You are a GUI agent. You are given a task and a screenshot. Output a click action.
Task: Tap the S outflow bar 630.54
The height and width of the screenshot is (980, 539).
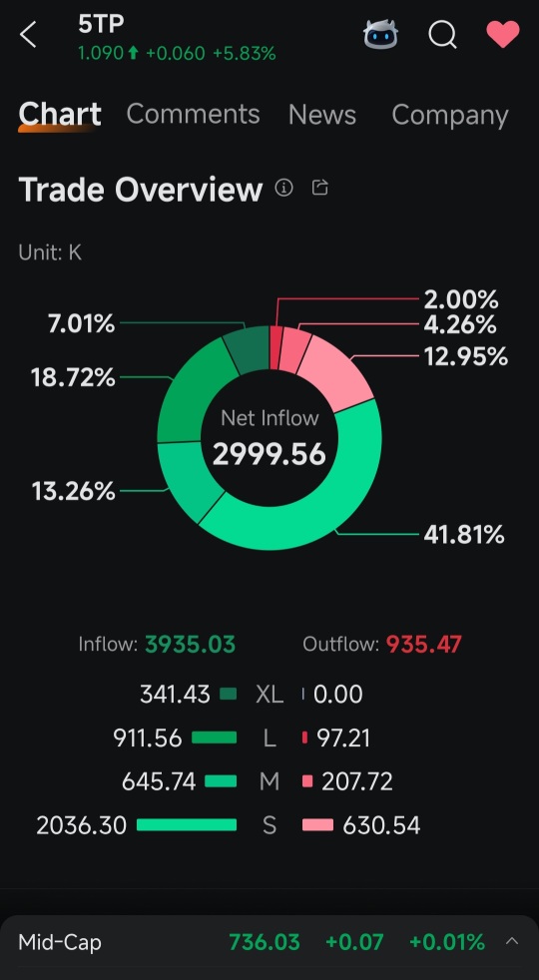coord(317,825)
